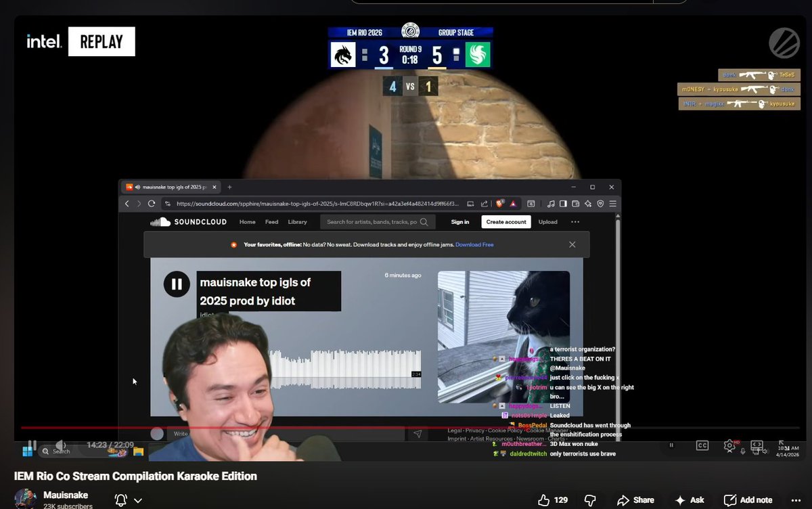The height and width of the screenshot is (509, 812).
Task: Click the Share button under the video
Action: 635,500
